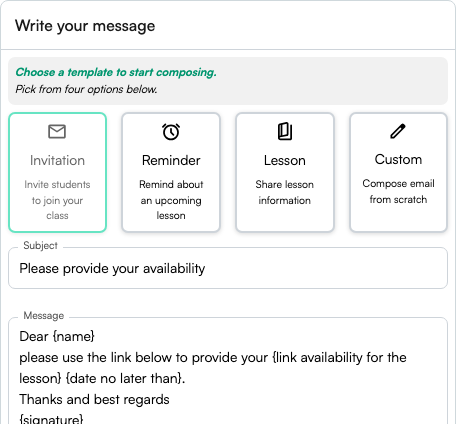Click the "Write your message" header
The image size is (456, 424).
[x=85, y=26]
